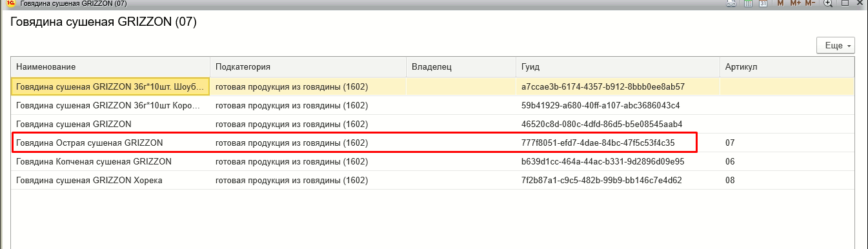Click guid 46520c8d-080c-4dfd-86d5-b5e08545aab4
The height and width of the screenshot is (249, 868).
601,124
